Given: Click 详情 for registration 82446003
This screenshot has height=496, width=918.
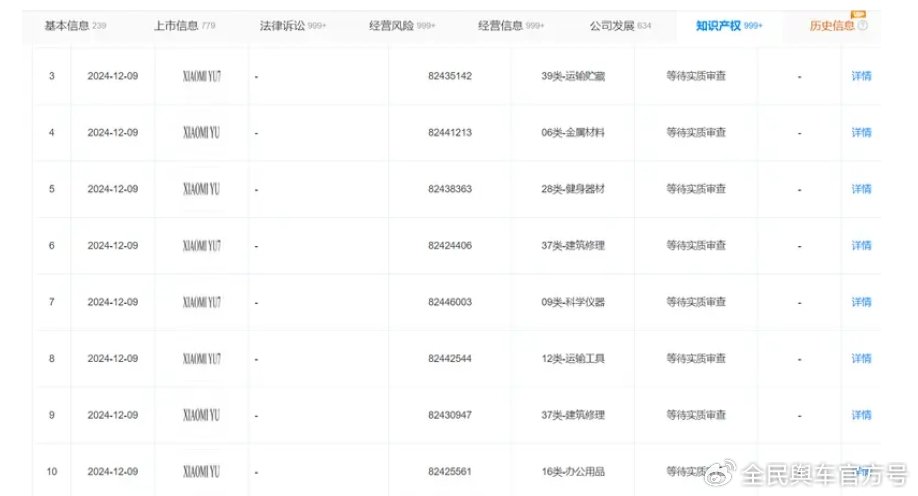Looking at the screenshot, I should (860, 302).
